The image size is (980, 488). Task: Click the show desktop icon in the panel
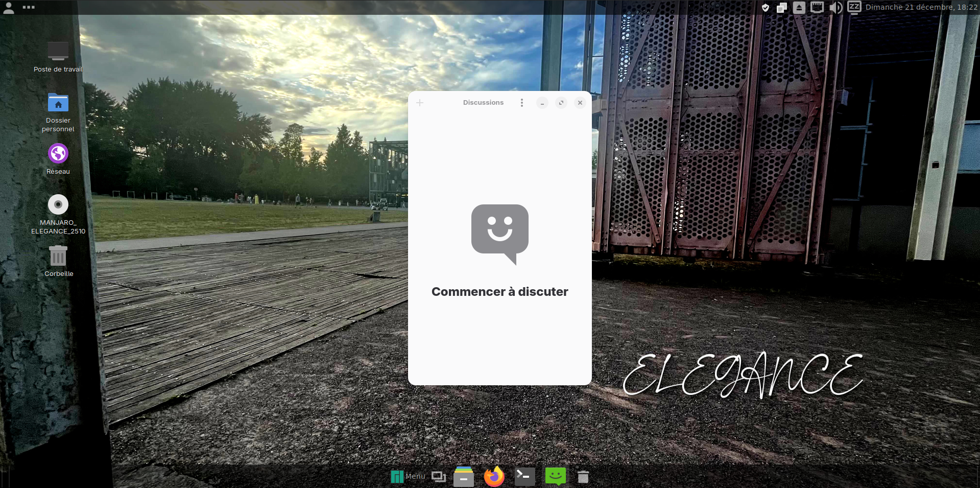(439, 477)
